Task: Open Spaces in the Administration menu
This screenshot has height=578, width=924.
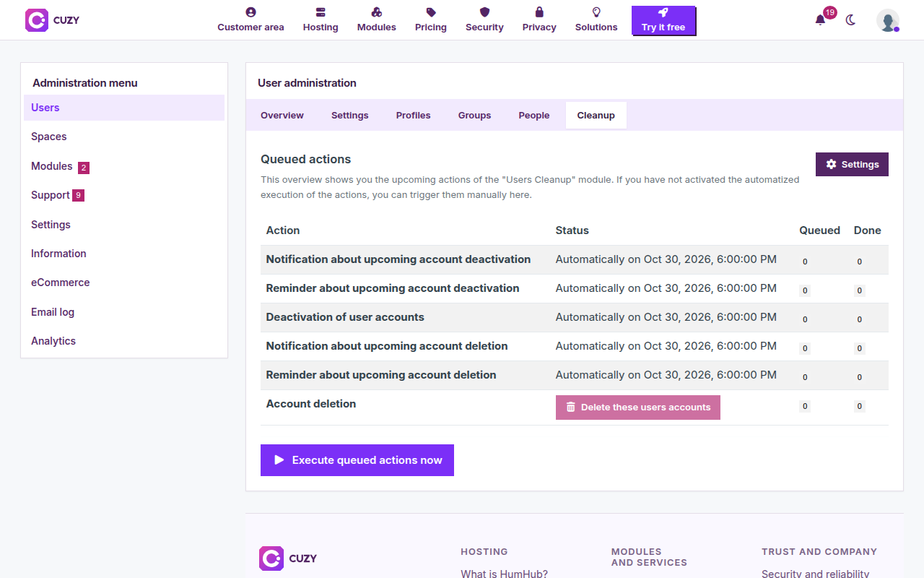Action: tap(124, 137)
